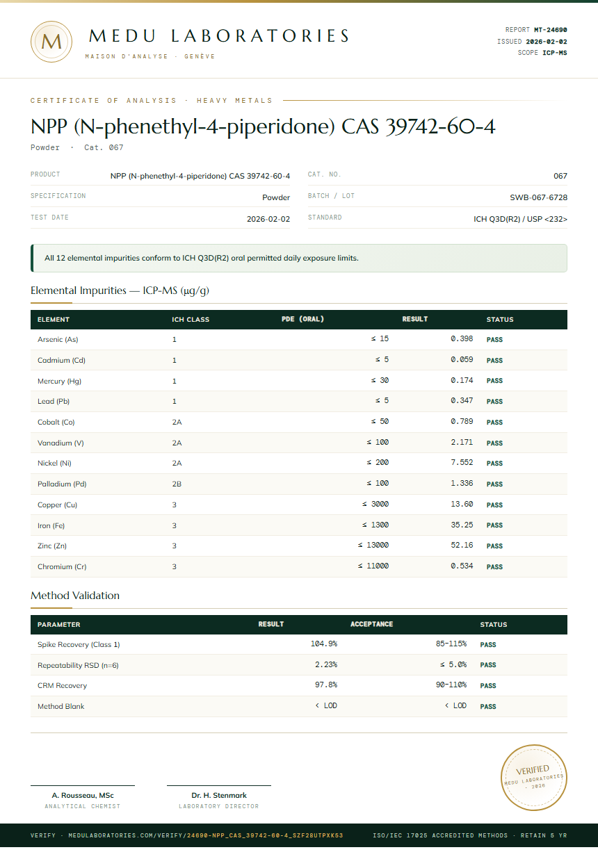Screen dimensions: 598x868
Task: Click Lead (Pb) result 0.347
Action: (x=462, y=401)
